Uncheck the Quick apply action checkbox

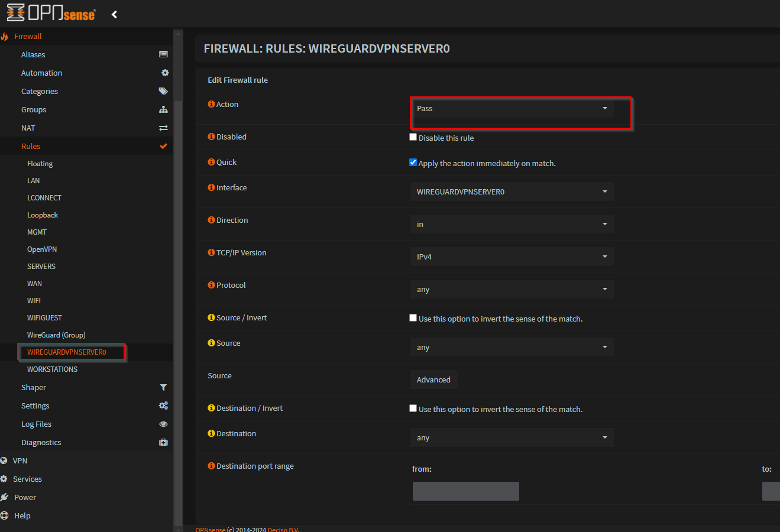click(x=413, y=163)
